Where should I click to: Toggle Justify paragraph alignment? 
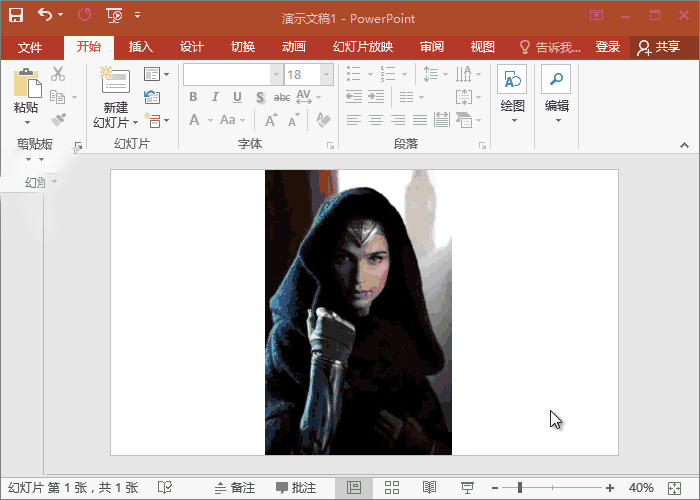coord(420,120)
